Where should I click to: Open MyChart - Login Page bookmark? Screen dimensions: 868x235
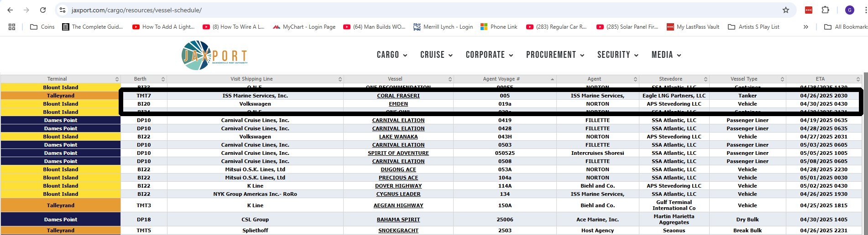(x=304, y=27)
